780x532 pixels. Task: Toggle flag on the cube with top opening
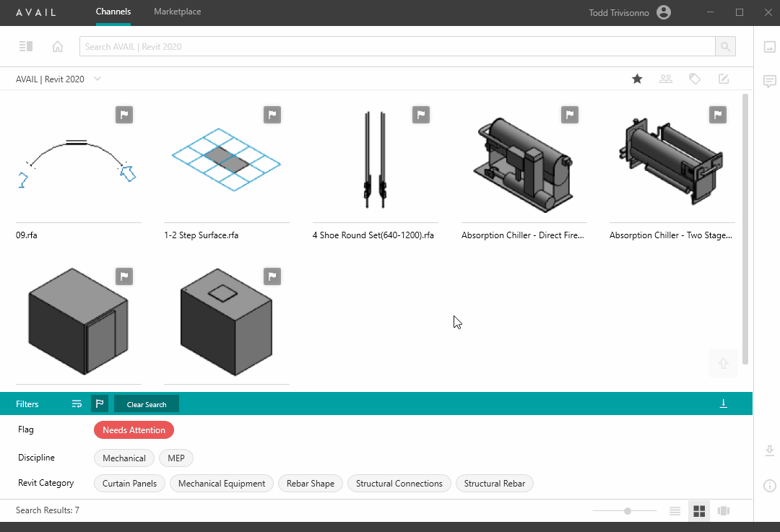(272, 276)
